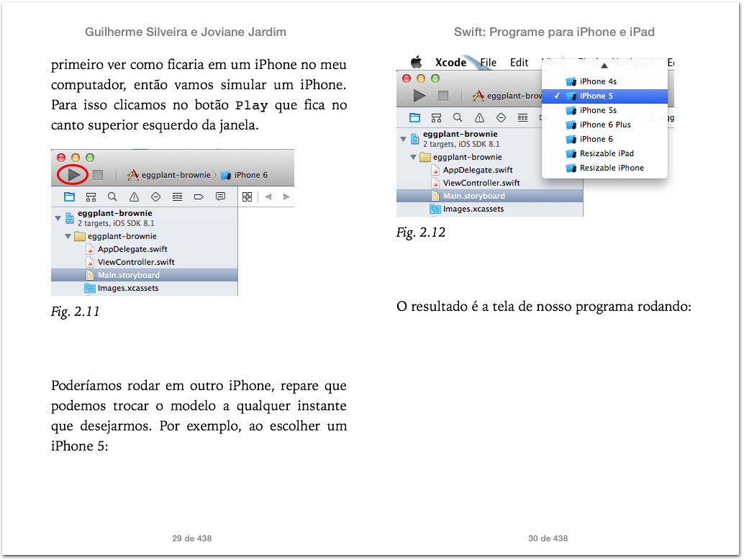Open the Xcode menu
The height and width of the screenshot is (560, 744).
tap(450, 63)
